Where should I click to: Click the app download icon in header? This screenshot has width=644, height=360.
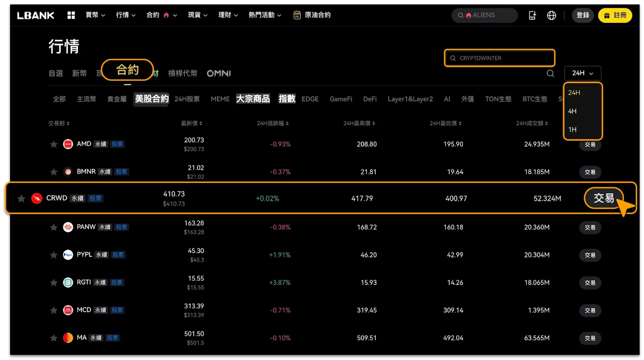pos(532,15)
